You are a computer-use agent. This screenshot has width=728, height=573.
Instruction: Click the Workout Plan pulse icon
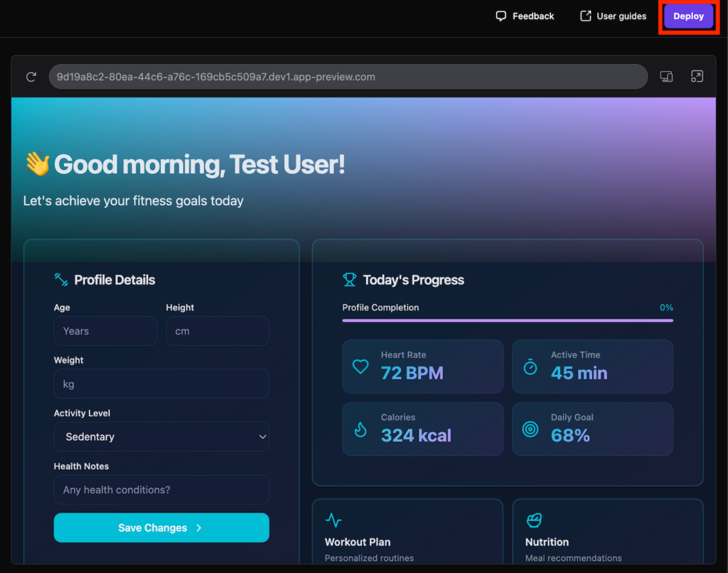pyautogui.click(x=333, y=520)
